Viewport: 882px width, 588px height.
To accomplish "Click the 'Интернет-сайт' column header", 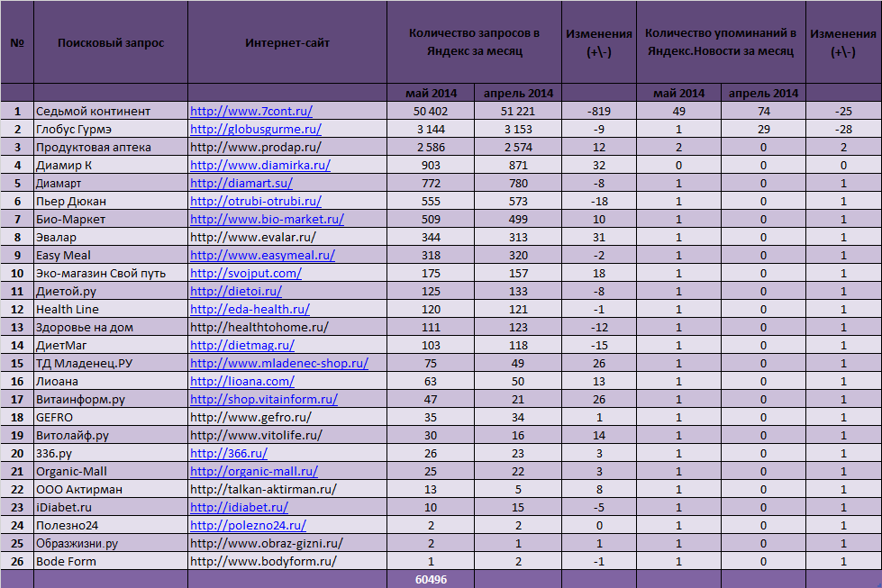I will (287, 42).
